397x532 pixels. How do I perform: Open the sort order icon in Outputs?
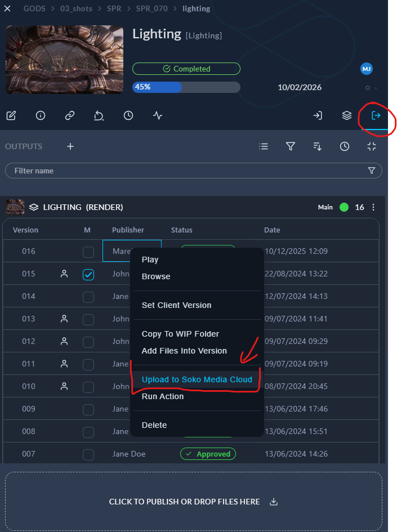317,146
